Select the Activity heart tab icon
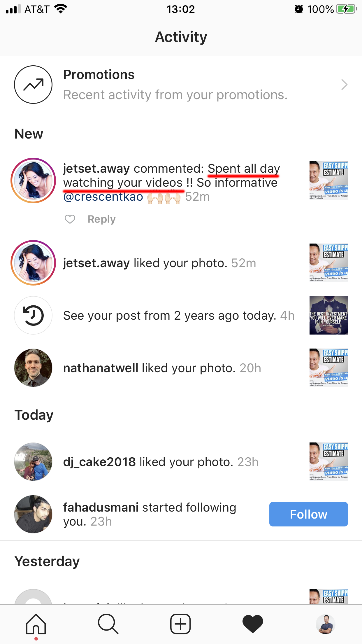 click(253, 624)
